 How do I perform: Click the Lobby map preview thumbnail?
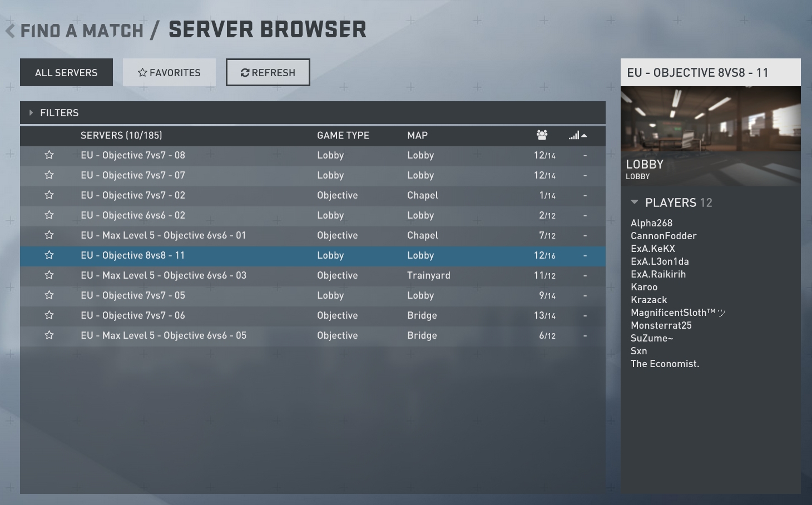tap(710, 118)
